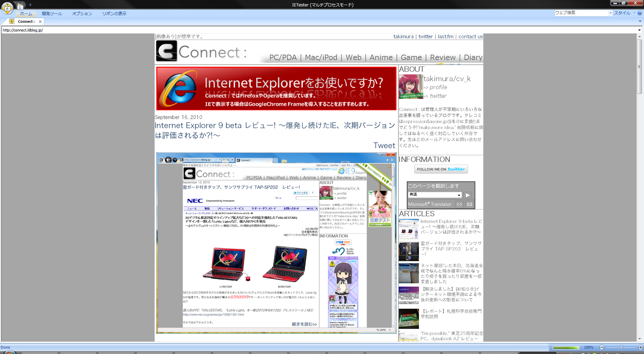The height and width of the screenshot is (354, 644).
Task: Go to Web category
Action: pyautogui.click(x=353, y=57)
